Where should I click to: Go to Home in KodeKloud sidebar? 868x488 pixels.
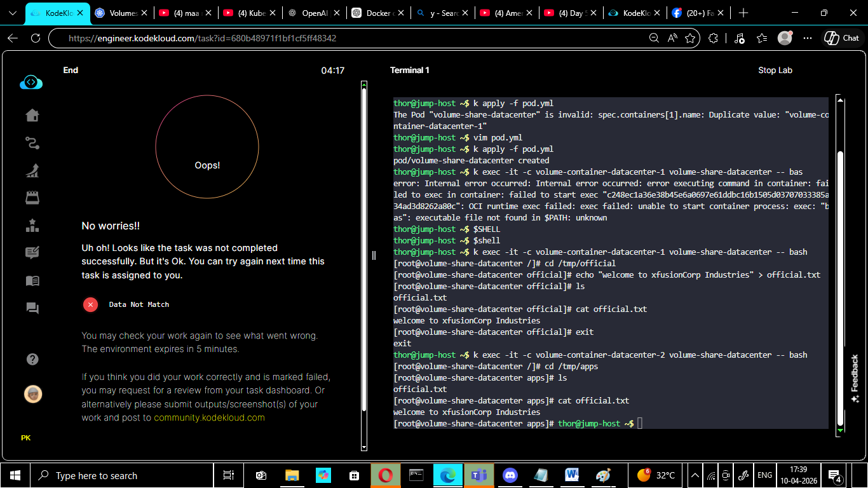point(32,115)
